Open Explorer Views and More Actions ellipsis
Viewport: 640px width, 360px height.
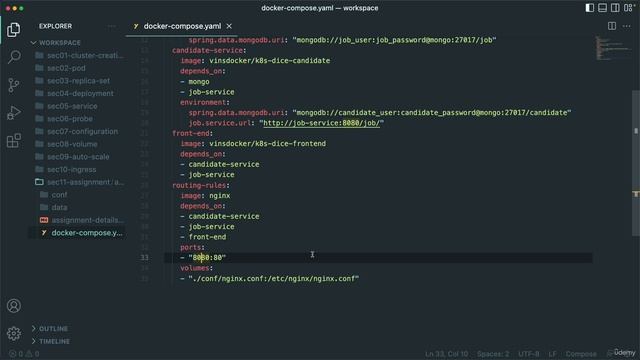tap(111, 26)
